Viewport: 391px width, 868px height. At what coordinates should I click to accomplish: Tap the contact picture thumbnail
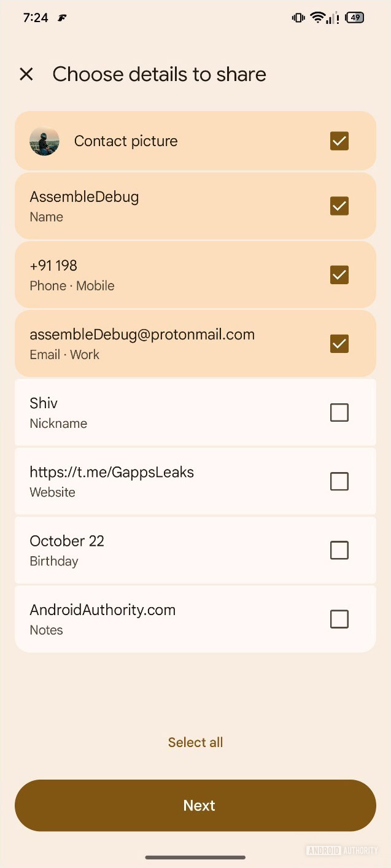[x=44, y=141]
